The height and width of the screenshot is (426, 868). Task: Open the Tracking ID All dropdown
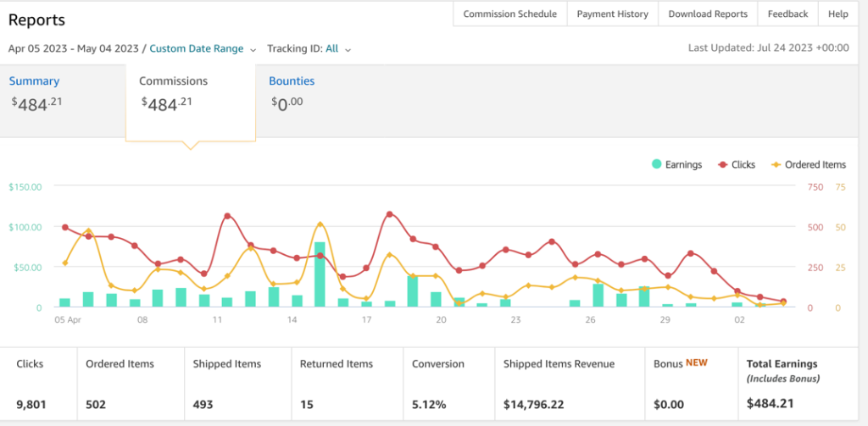[309, 49]
